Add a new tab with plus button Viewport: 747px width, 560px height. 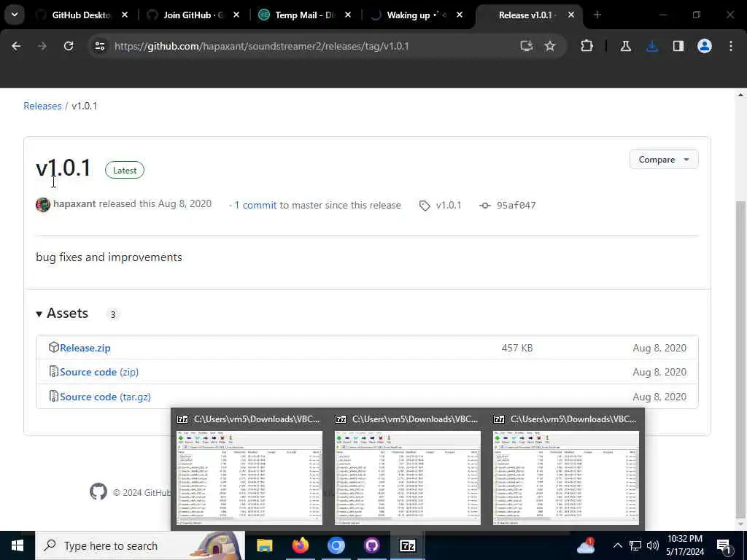click(x=597, y=15)
